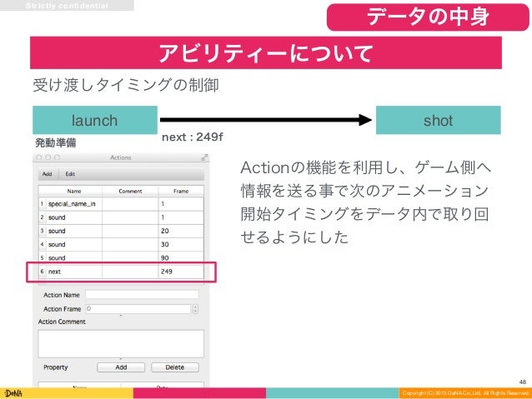Click the Actions window minimize button
This screenshot has width=532, height=399.
[48, 157]
